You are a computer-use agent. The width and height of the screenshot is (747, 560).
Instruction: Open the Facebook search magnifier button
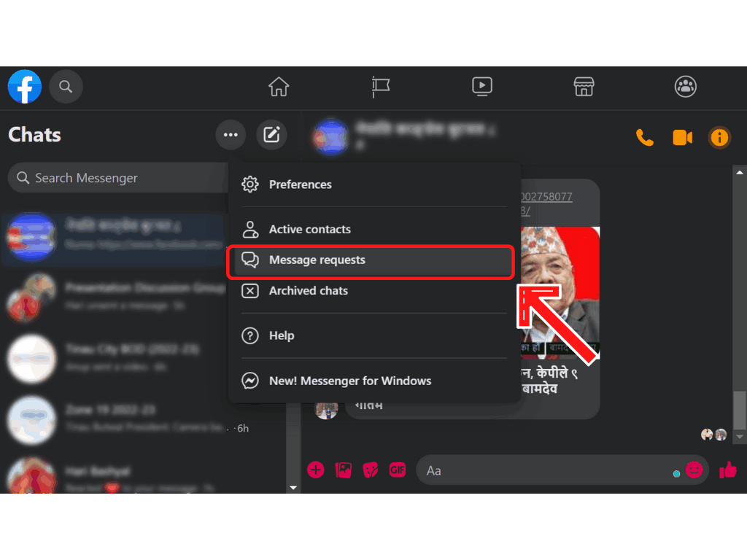(x=66, y=87)
